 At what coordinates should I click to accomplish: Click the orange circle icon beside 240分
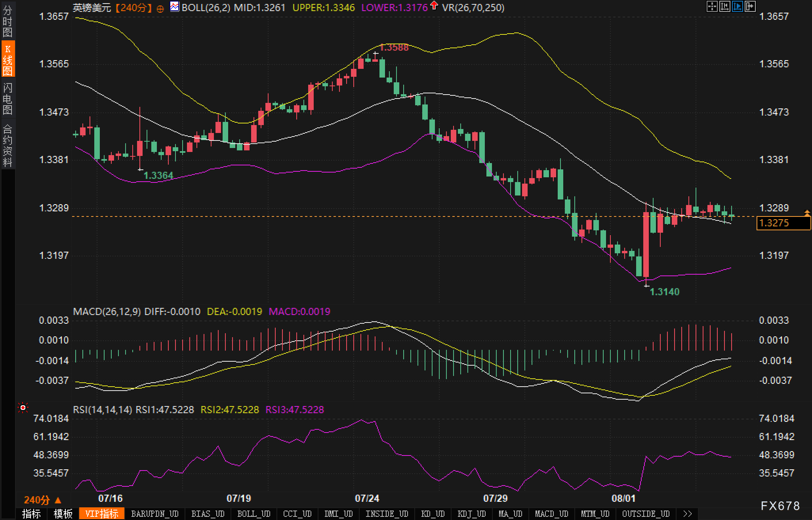[x=160, y=9]
